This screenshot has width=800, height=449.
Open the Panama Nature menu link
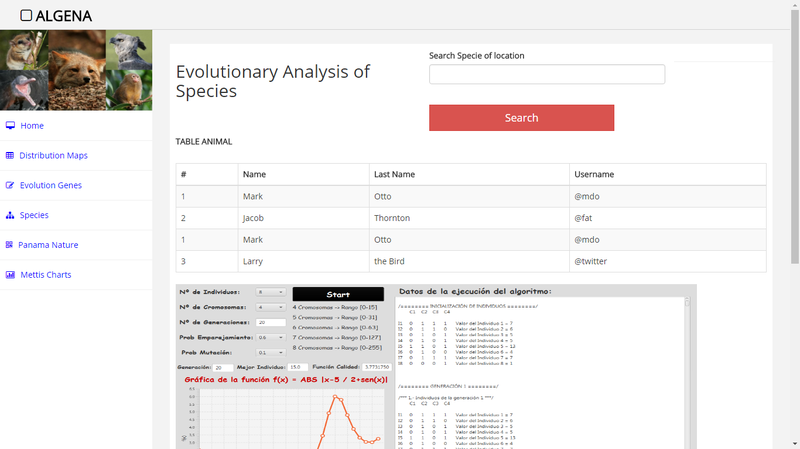click(48, 245)
